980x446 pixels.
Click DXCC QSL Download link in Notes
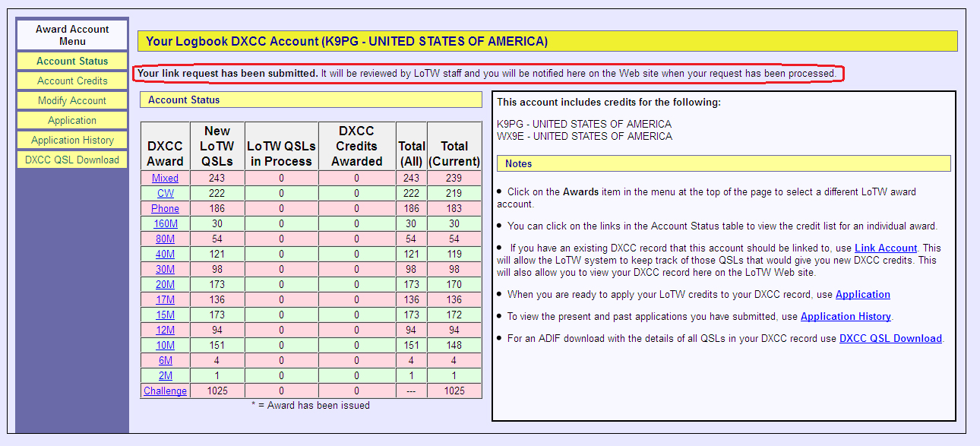890,338
